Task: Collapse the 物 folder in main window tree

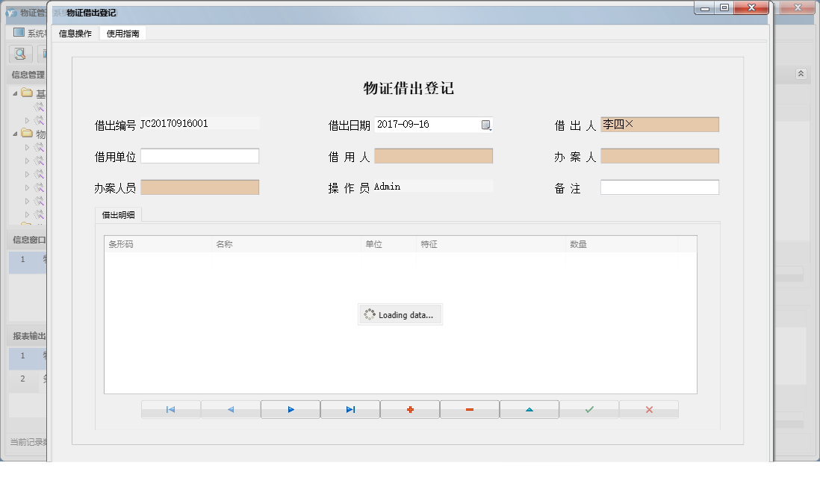Action: point(15,134)
